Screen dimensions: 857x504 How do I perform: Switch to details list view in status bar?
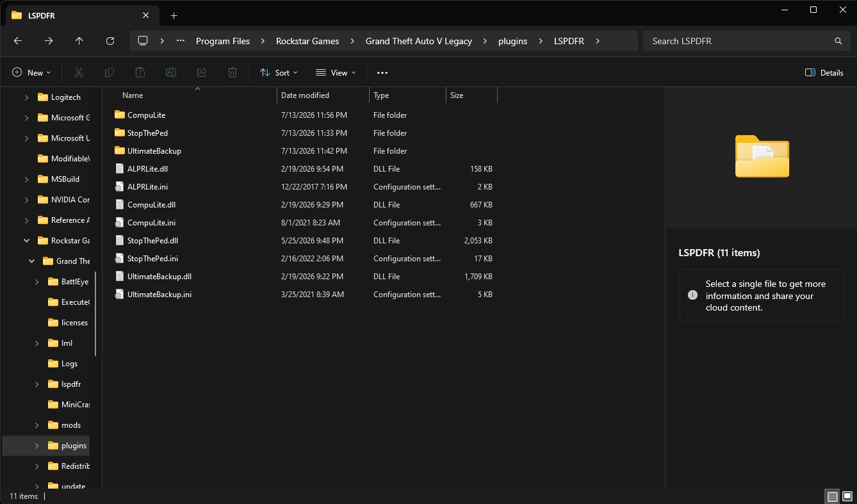(832, 496)
